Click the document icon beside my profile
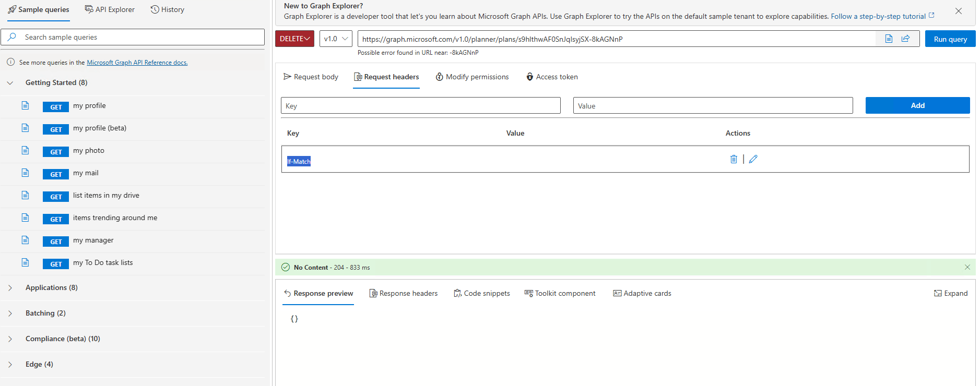This screenshot has height=386, width=980. point(25,105)
